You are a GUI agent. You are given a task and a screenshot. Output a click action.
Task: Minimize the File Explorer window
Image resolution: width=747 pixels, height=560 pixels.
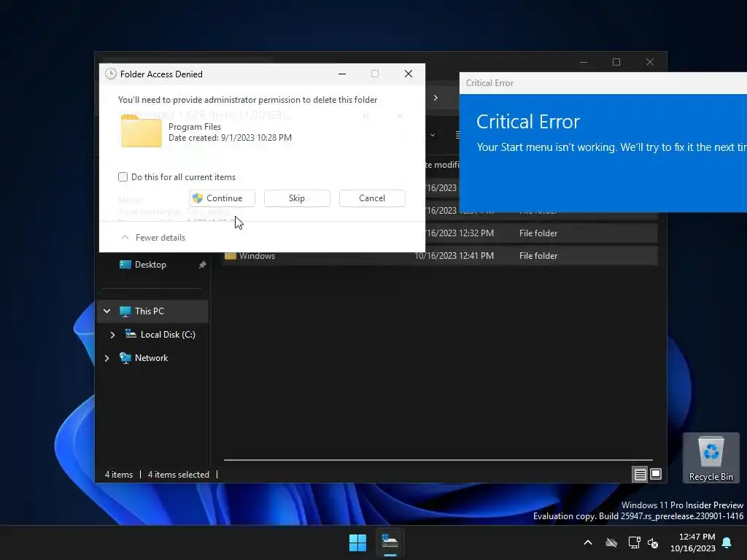point(584,63)
